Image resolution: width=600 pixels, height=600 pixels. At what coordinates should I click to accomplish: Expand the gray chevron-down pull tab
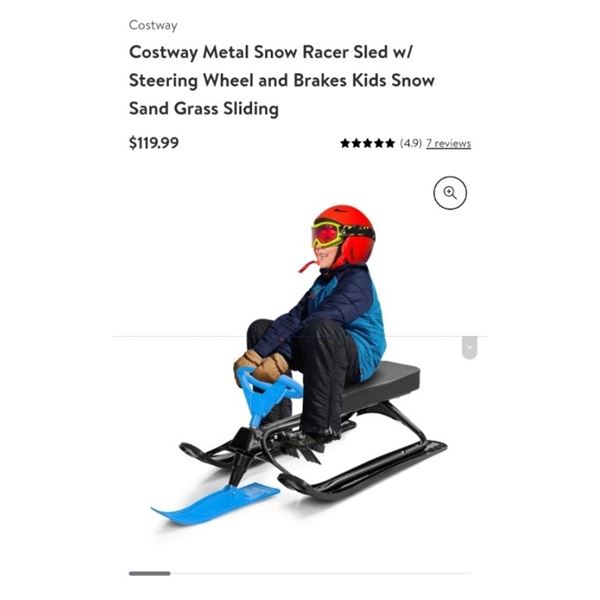[x=470, y=347]
